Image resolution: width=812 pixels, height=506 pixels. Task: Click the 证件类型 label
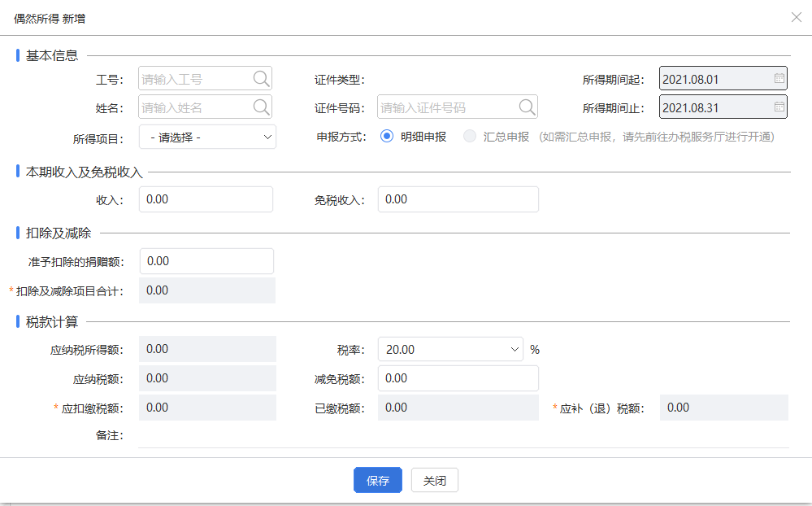point(340,80)
